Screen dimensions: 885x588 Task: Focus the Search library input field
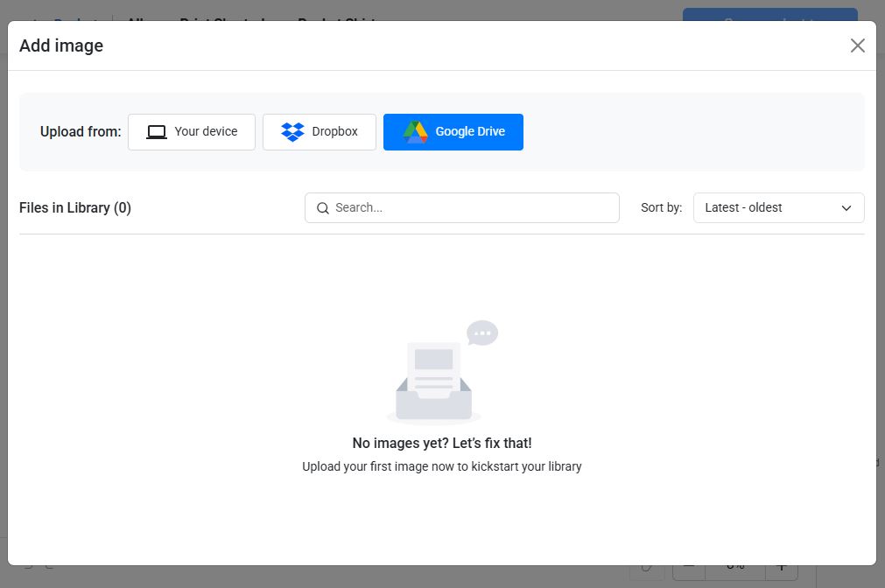click(473, 208)
